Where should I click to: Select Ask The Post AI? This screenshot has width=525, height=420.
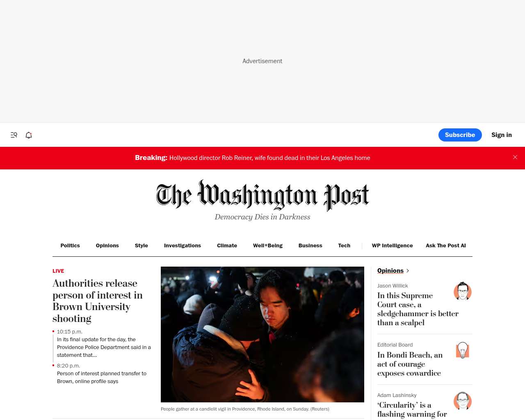tap(446, 246)
